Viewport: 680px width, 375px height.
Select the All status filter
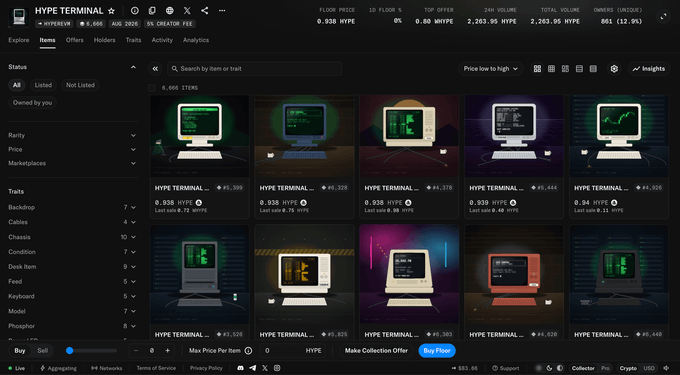(16, 85)
